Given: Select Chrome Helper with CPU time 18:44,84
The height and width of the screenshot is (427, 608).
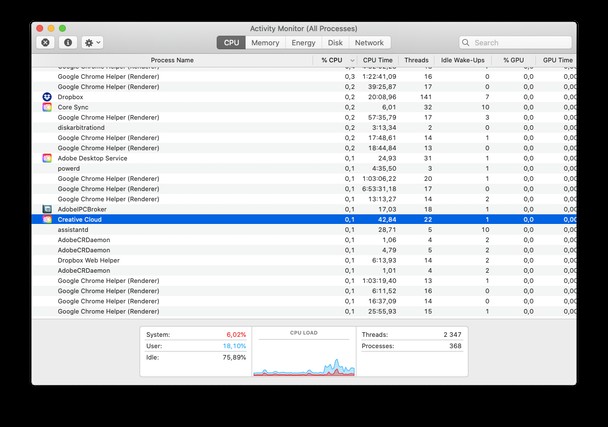Looking at the screenshot, I should pos(304,148).
